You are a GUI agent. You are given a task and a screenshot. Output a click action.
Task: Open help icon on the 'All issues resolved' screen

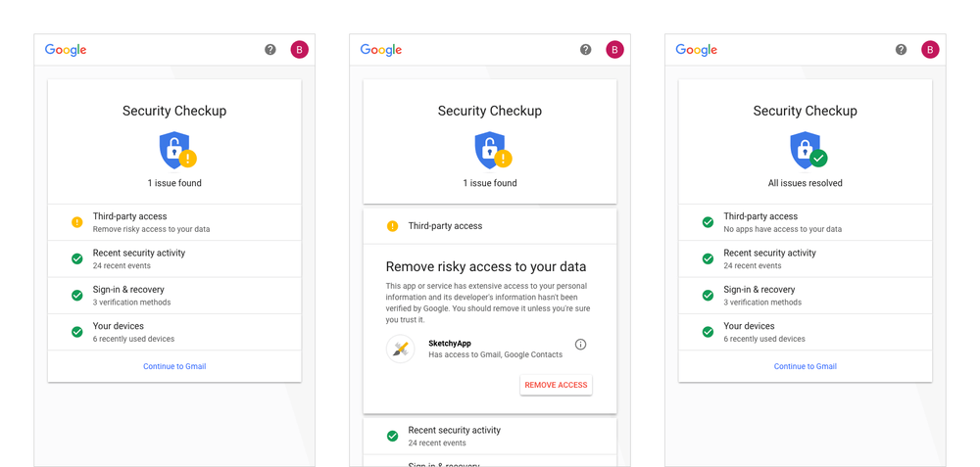coord(901,50)
